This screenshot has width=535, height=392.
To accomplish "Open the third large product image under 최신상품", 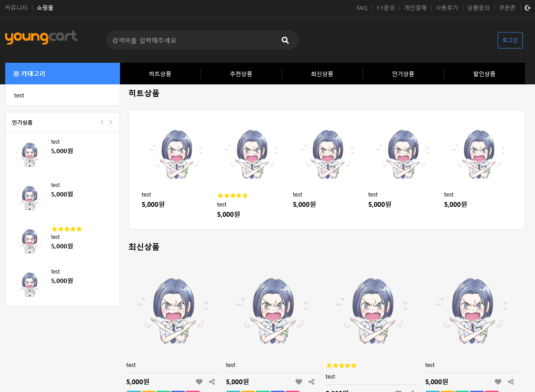I will coord(372,310).
